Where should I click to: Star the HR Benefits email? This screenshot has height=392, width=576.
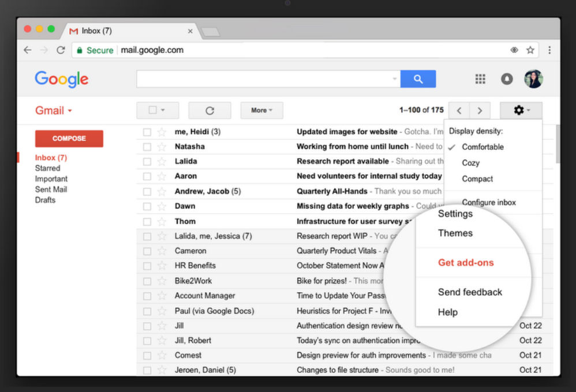[x=162, y=266]
